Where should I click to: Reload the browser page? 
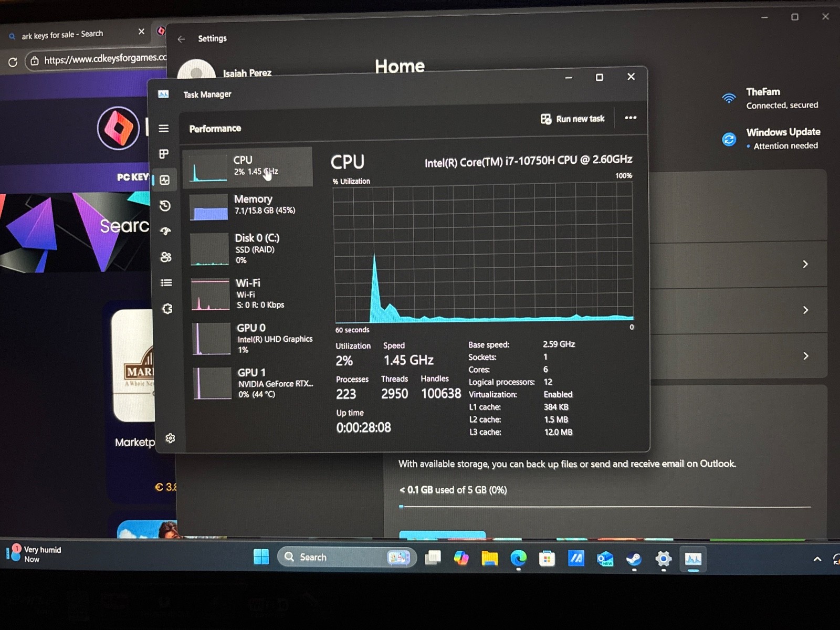pyautogui.click(x=13, y=62)
